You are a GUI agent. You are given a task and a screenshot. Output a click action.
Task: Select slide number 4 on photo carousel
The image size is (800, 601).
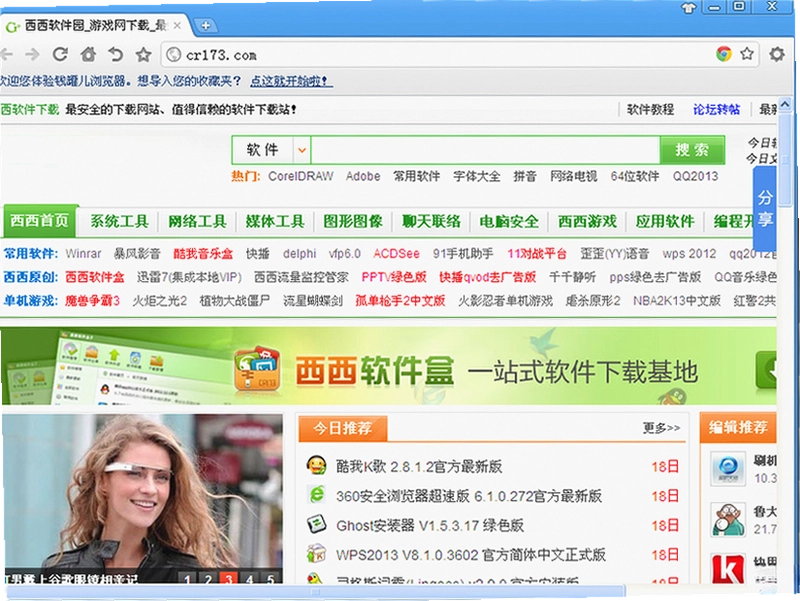click(x=249, y=578)
